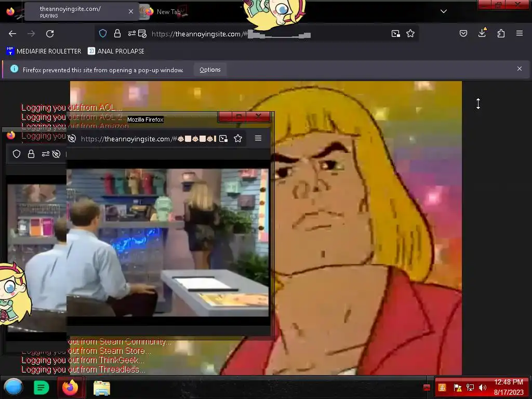Viewport: 532px width, 399px height.
Task: Open site permissions icon in main address bar
Action: [131, 33]
